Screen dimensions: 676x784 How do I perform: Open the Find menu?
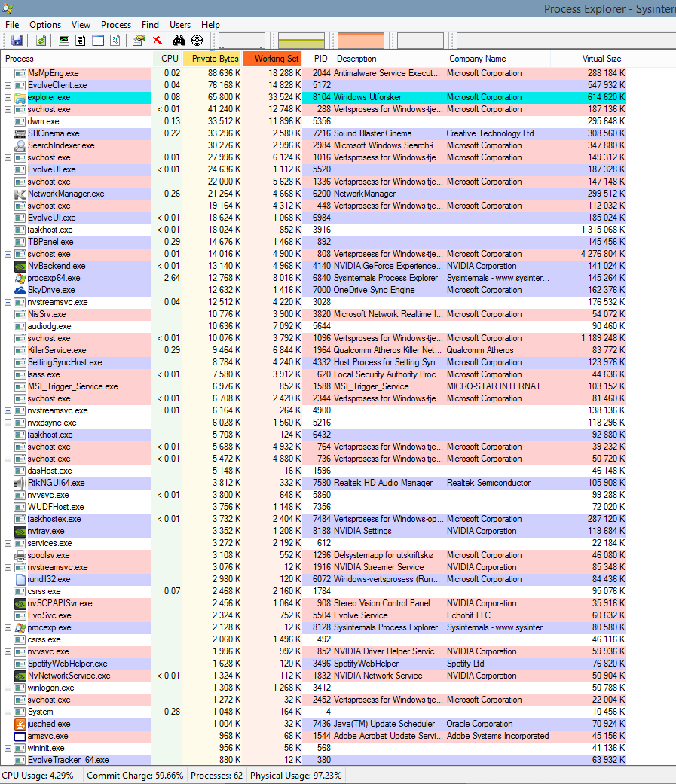tap(150, 25)
